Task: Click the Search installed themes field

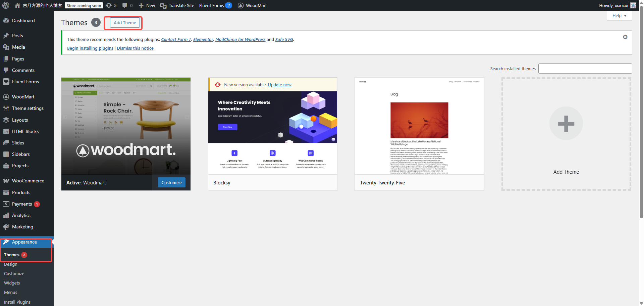Action: [x=585, y=69]
